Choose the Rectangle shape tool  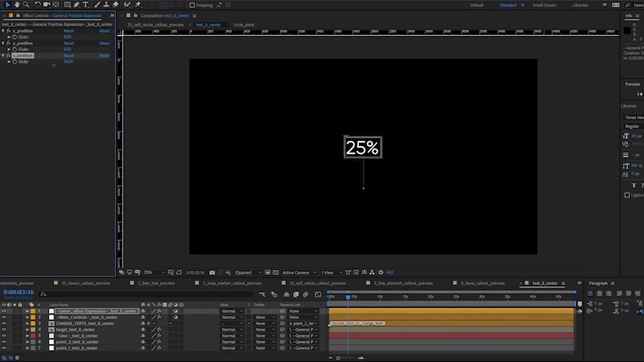pyautogui.click(x=67, y=5)
